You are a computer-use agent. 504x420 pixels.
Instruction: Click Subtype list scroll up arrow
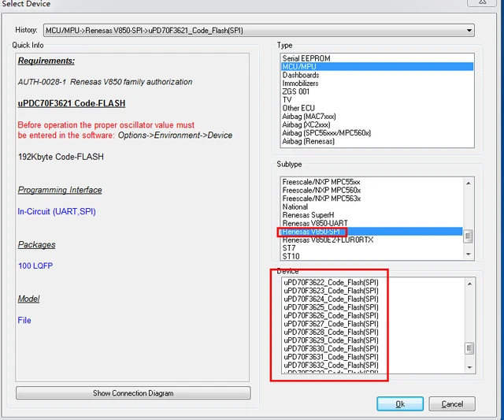click(469, 184)
